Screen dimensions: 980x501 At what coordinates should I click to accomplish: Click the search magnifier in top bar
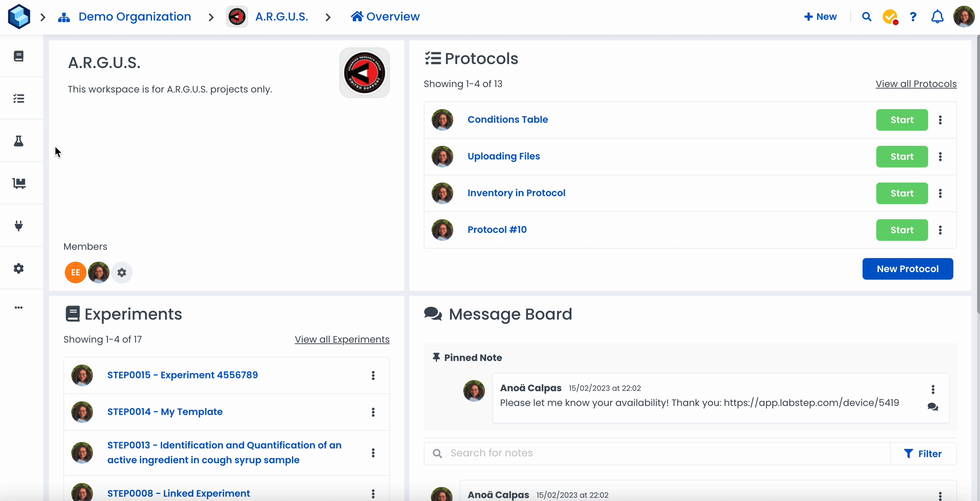(x=866, y=17)
